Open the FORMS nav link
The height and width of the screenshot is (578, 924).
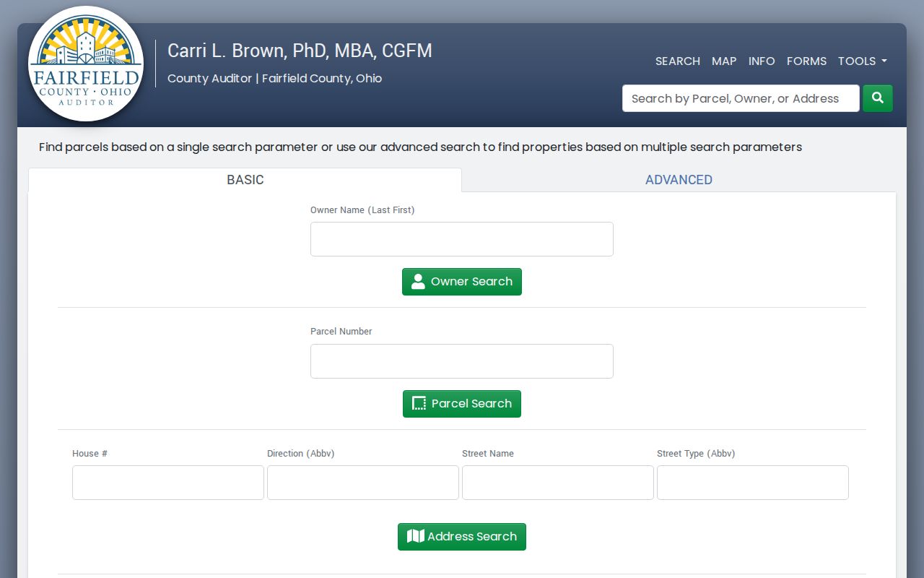coord(806,61)
